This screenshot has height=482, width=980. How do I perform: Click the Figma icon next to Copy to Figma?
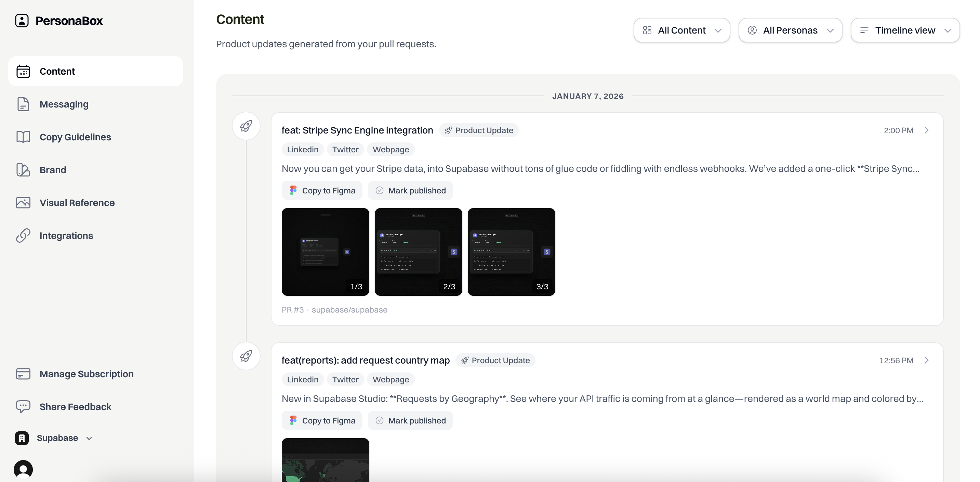(x=293, y=190)
